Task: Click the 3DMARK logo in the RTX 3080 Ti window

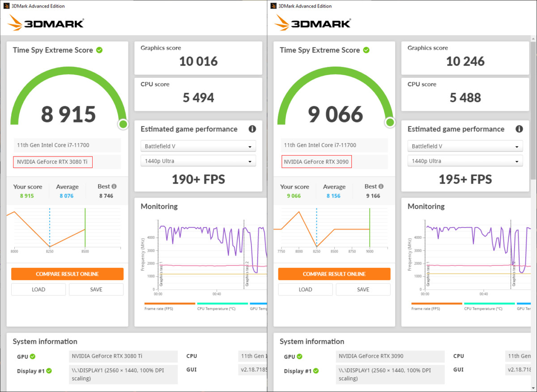Action: [x=46, y=23]
